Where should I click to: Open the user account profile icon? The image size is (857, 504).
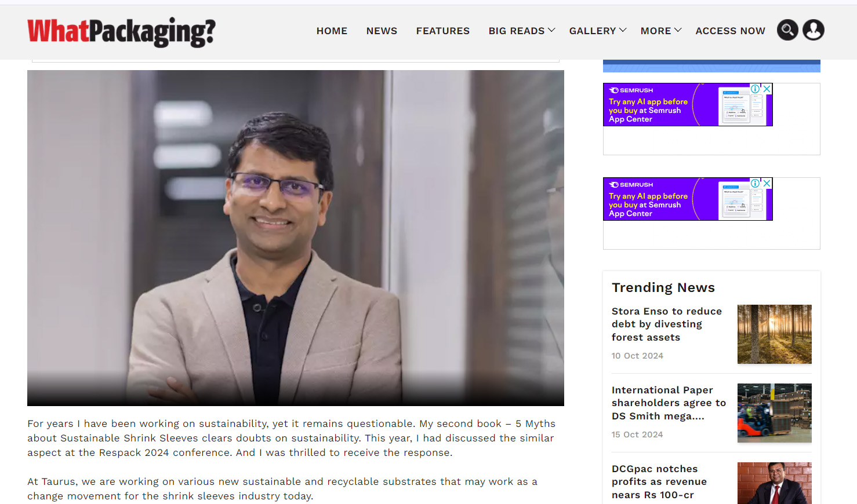pos(814,30)
